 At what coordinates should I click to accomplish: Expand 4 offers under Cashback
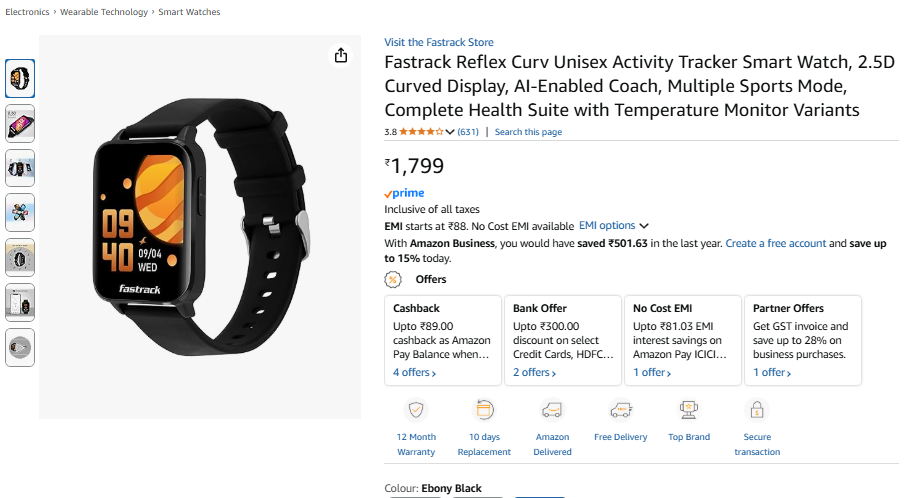click(x=414, y=373)
